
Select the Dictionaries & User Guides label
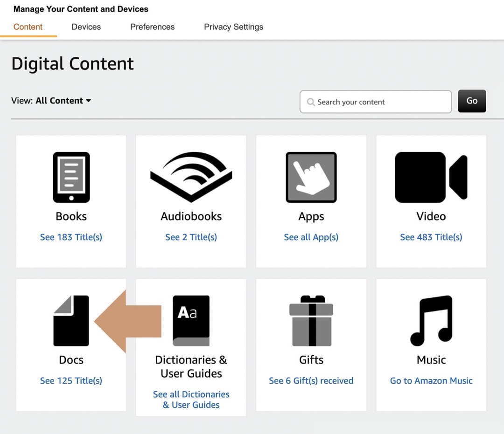point(191,366)
